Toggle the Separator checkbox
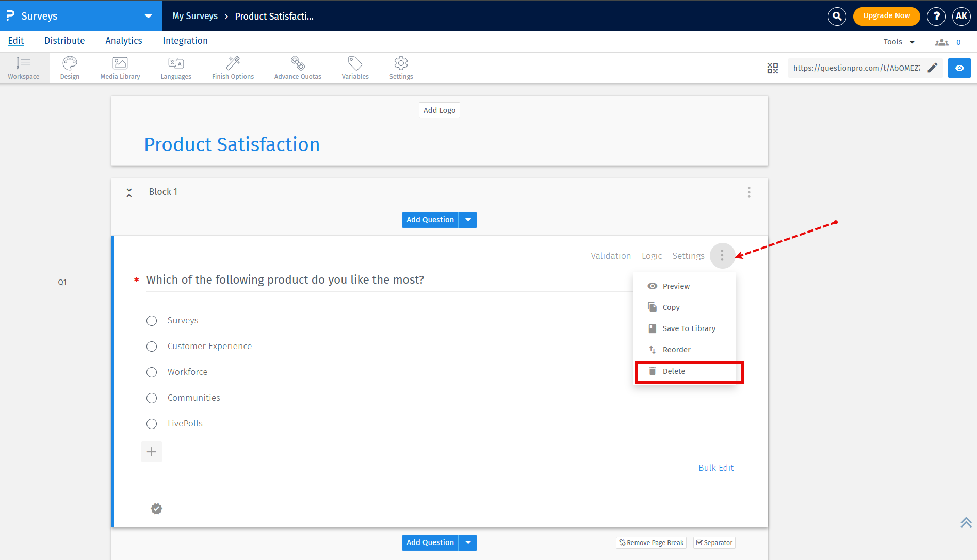Screen dimensions: 977x560 point(699,542)
